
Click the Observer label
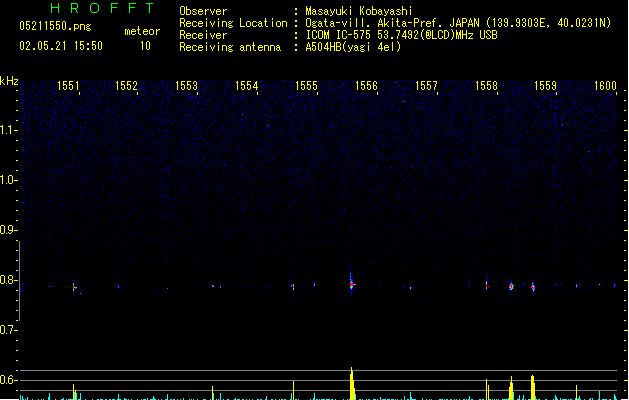(x=203, y=11)
